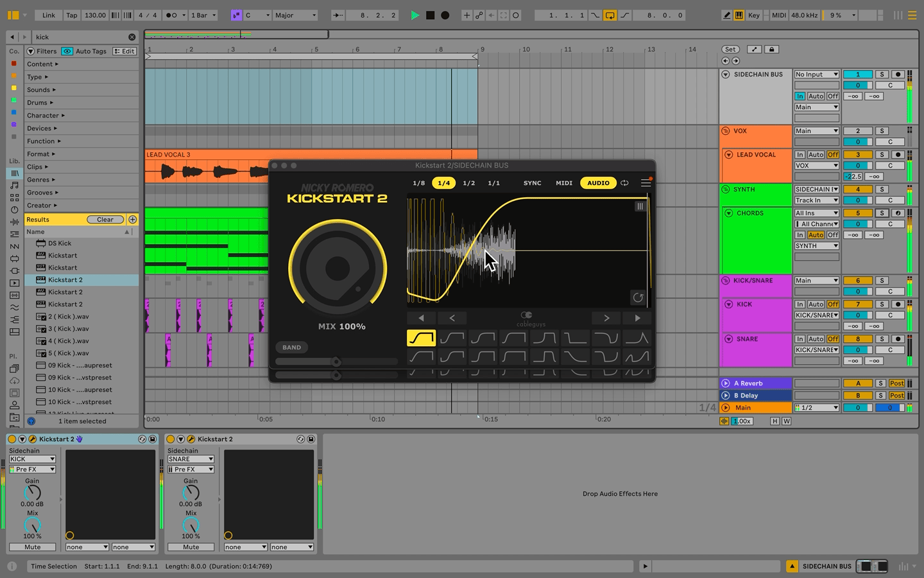Screen dimensions: 924x578
Task: Select the 1/1 rate tab in Kickstart 2
Action: click(x=493, y=183)
